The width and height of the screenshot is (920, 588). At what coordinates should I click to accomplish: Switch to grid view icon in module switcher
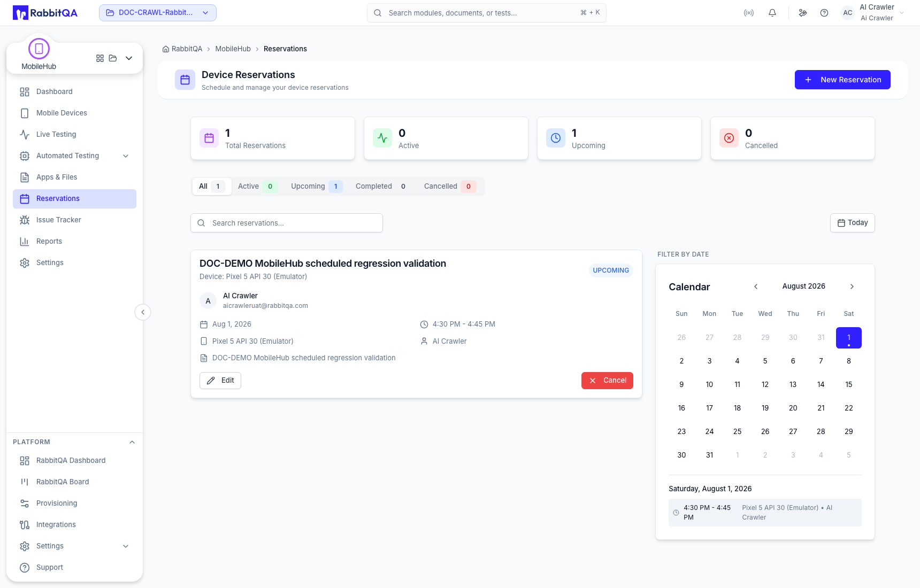pos(100,58)
